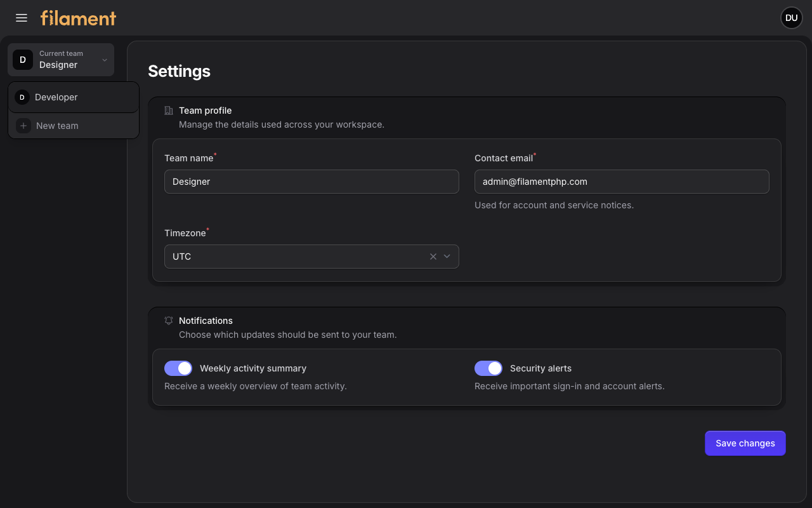Collapse the Current team switcher
Viewport: 812px width, 508px height.
(x=61, y=60)
